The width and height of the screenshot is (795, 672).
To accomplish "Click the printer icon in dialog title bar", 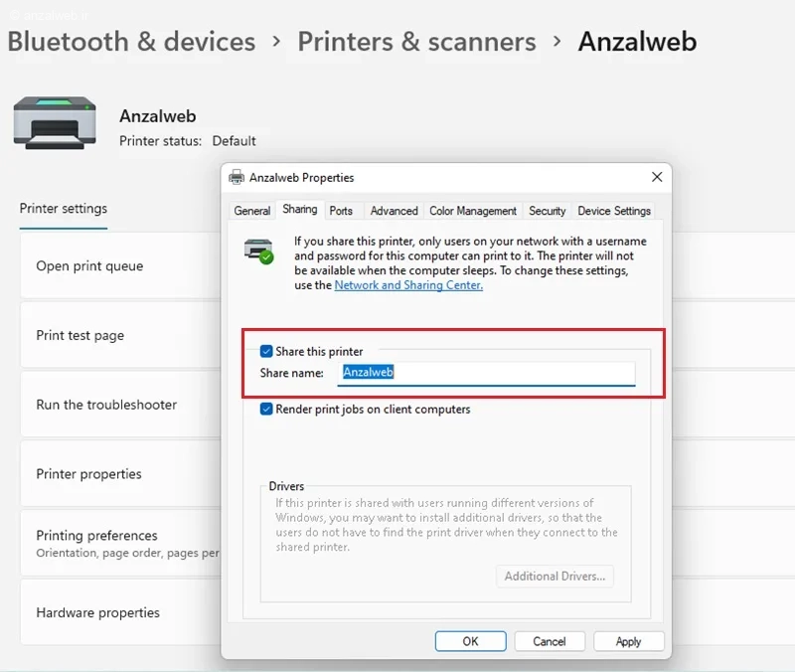I will click(x=237, y=178).
